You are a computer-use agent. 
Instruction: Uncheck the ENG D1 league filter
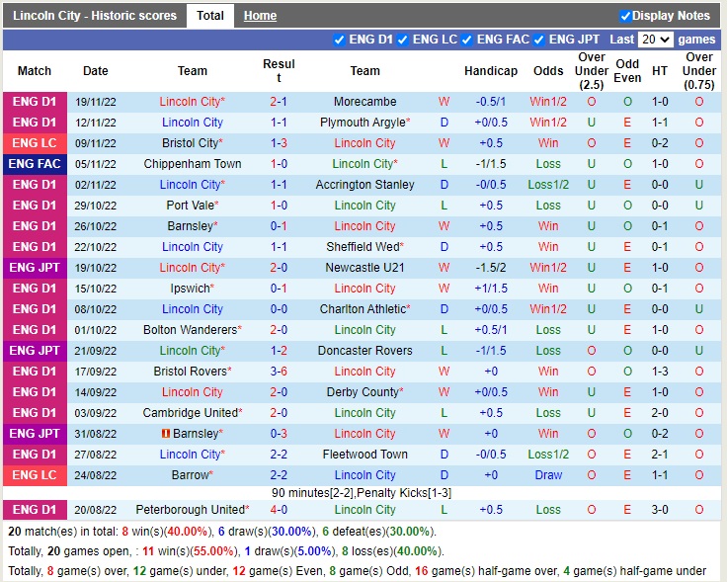pyautogui.click(x=340, y=41)
